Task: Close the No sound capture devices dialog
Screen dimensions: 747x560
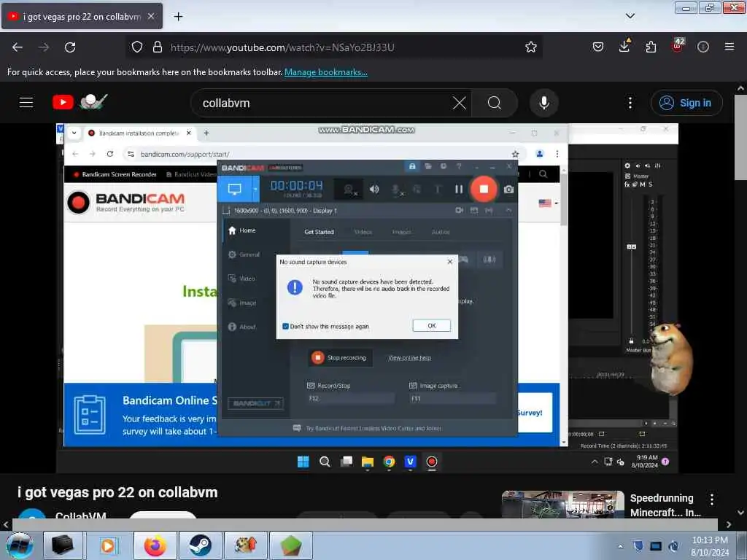Action: coord(449,262)
